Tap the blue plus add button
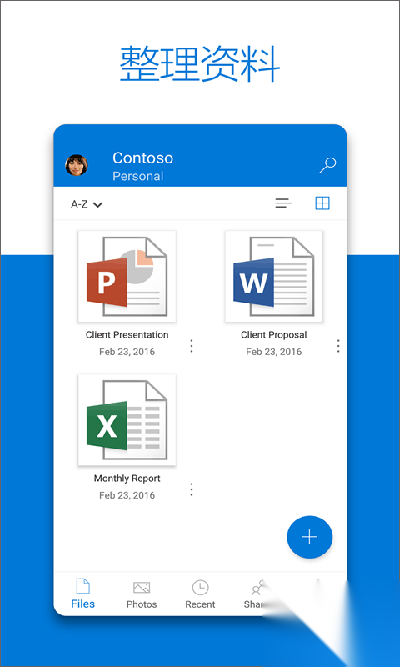Viewport: 400px width, 667px height. tap(309, 537)
